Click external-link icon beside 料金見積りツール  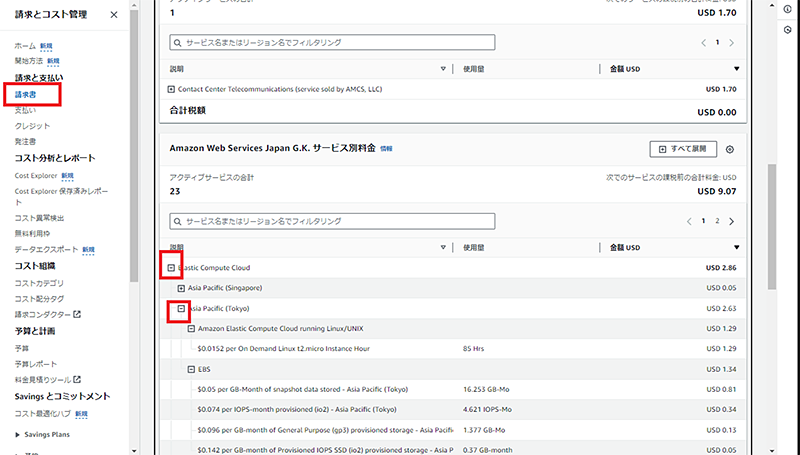pyautogui.click(x=77, y=379)
